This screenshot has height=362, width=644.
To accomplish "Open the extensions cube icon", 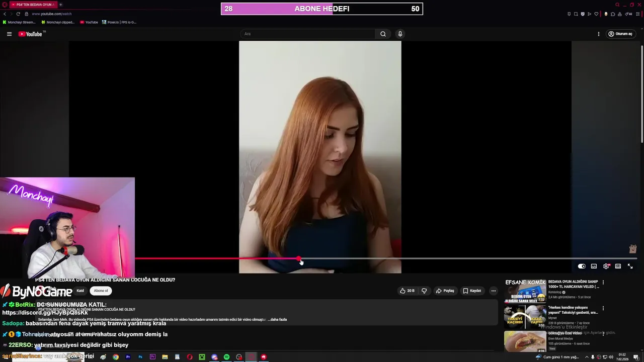I will point(612,14).
